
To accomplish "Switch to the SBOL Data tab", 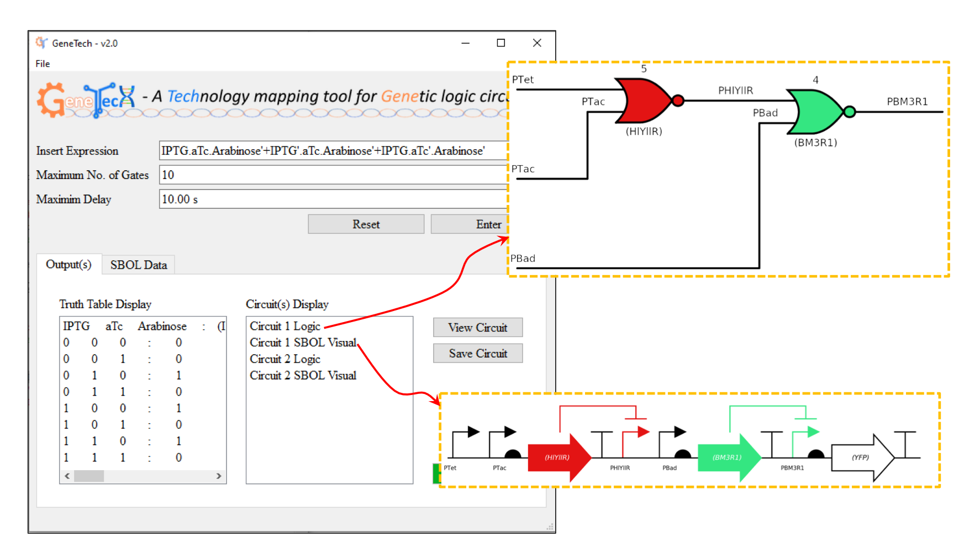I will pyautogui.click(x=138, y=265).
